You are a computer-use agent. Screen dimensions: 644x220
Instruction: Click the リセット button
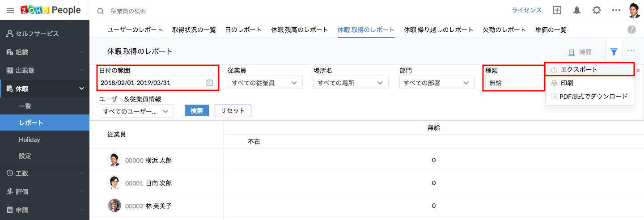[233, 110]
